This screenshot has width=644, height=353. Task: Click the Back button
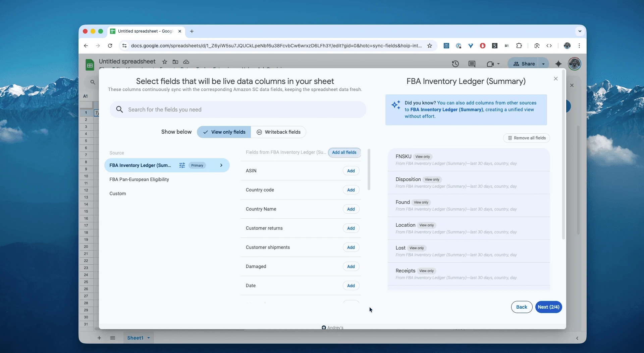[522, 307]
